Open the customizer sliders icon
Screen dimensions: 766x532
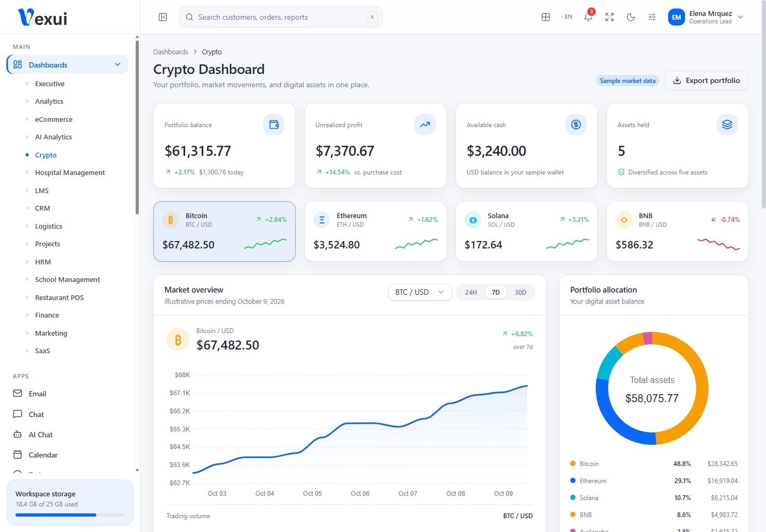[x=652, y=17]
